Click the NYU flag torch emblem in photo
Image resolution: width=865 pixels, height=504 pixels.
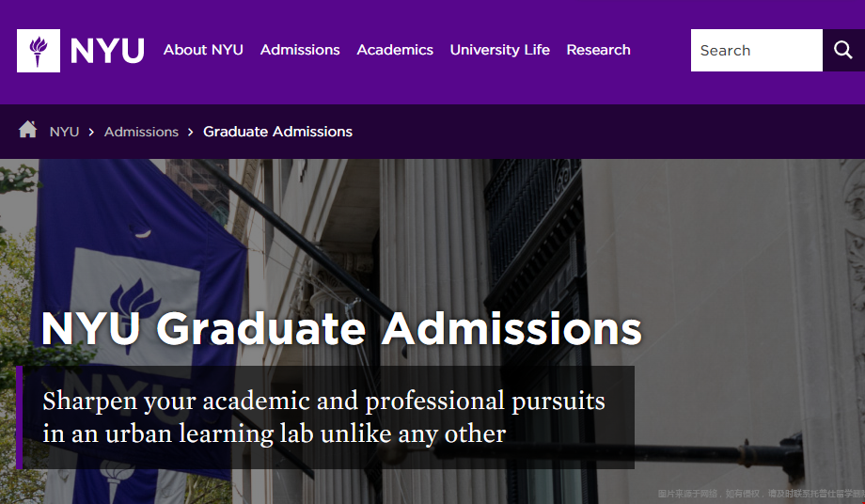click(x=135, y=308)
